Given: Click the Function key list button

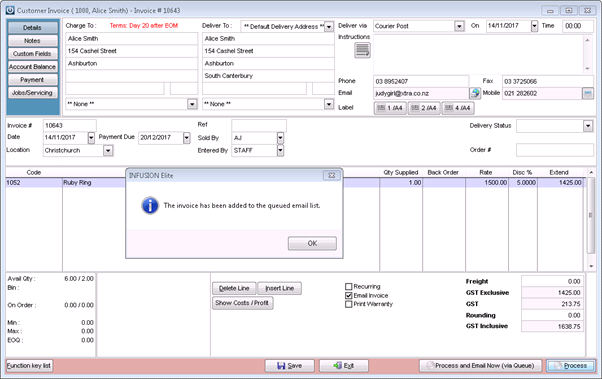Looking at the screenshot, I should 29,366.
